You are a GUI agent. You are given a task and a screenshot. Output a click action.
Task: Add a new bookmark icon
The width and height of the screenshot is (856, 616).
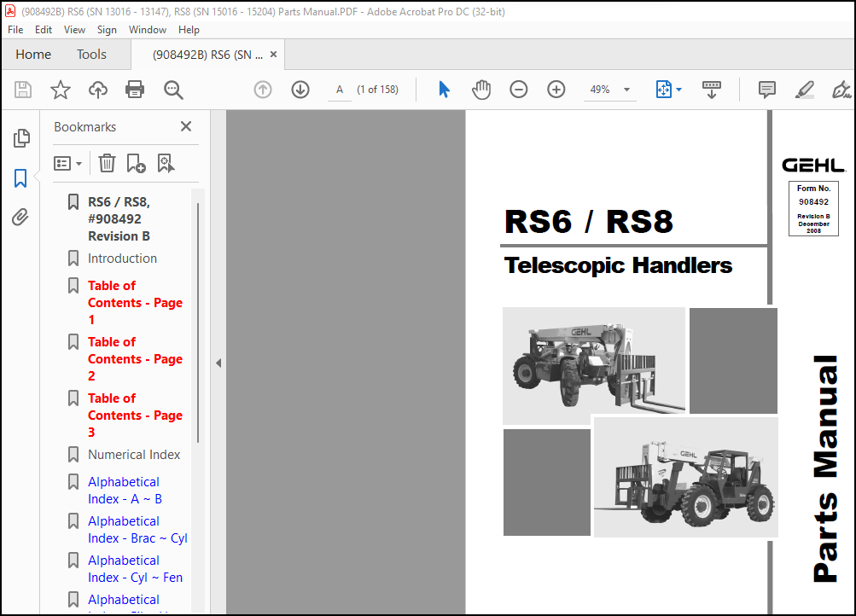[x=136, y=163]
